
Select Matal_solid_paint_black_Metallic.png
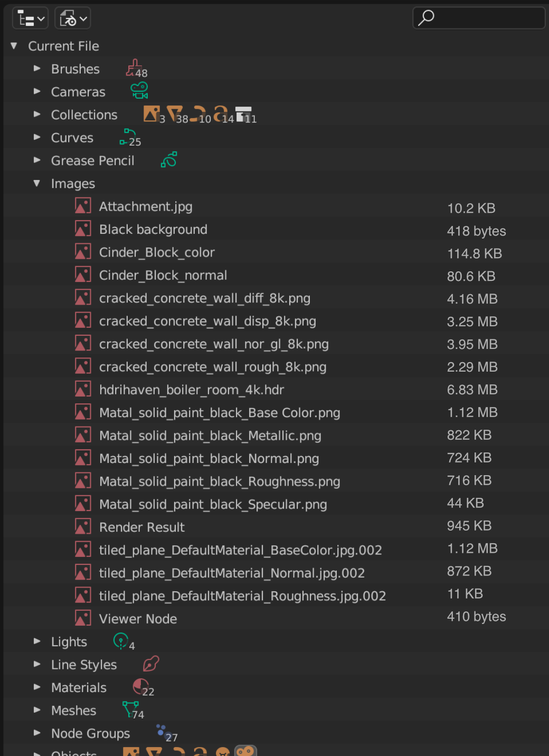(x=210, y=436)
